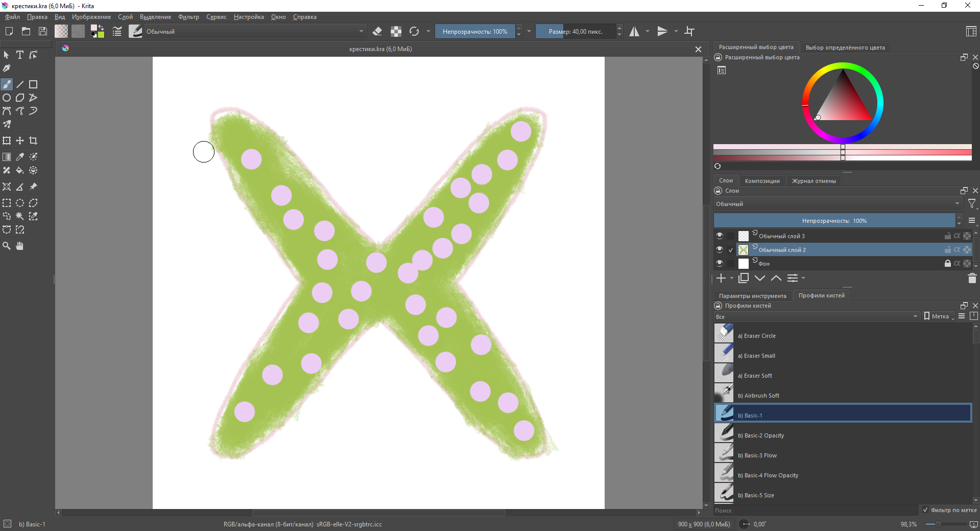Activate the Pan hand tool
Image resolution: width=980 pixels, height=531 pixels.
click(x=20, y=246)
